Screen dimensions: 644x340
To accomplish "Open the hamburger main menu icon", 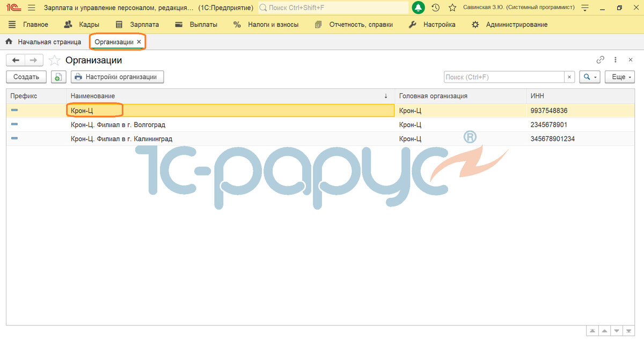I will (x=31, y=8).
